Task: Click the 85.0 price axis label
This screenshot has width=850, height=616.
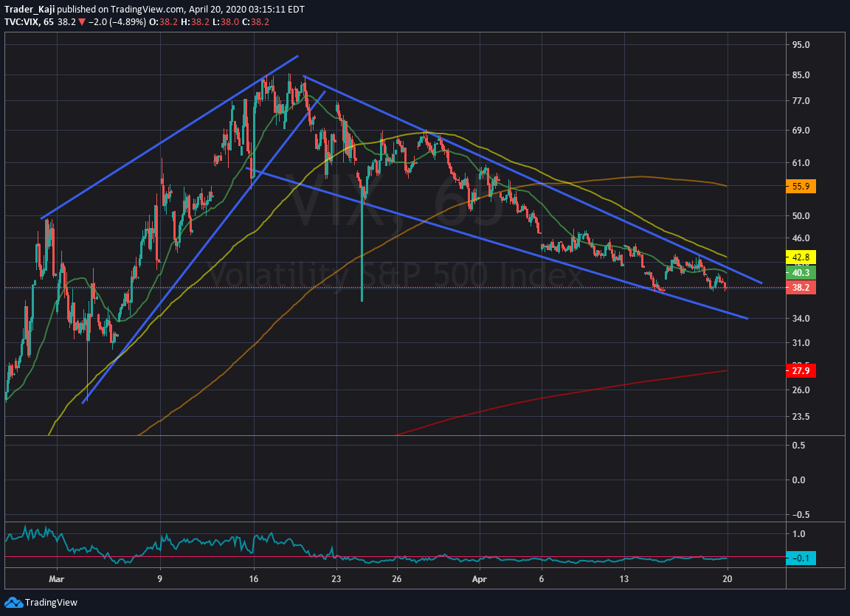Action: 801,75
